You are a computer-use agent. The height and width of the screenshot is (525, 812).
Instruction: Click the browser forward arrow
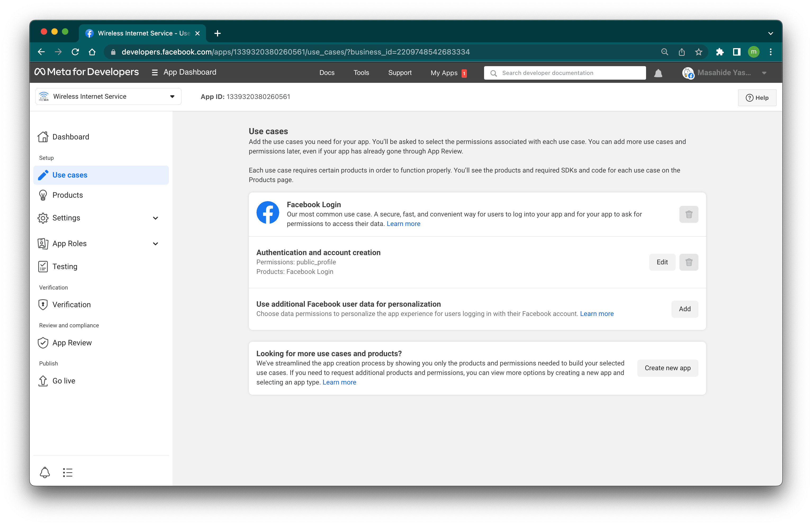(58, 52)
